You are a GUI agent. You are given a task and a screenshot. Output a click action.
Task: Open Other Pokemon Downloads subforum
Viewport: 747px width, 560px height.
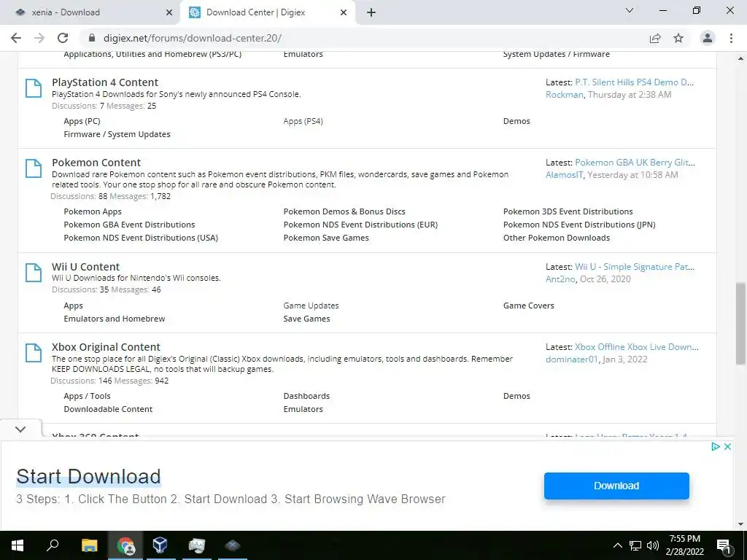coord(557,238)
